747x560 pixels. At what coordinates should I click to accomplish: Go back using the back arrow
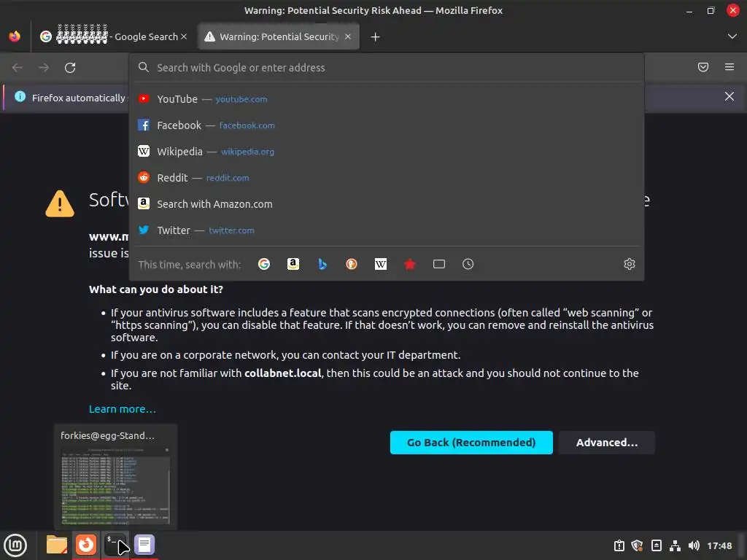pos(18,68)
